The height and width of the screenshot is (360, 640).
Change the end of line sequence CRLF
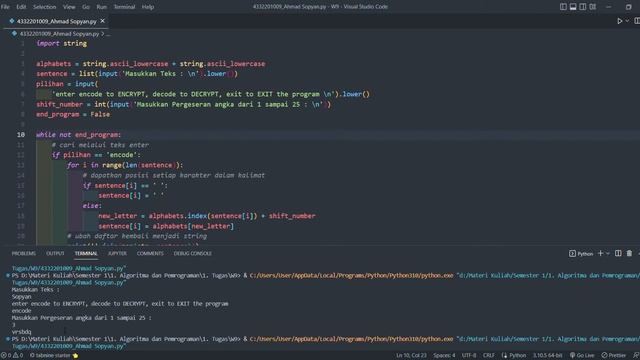(489, 356)
